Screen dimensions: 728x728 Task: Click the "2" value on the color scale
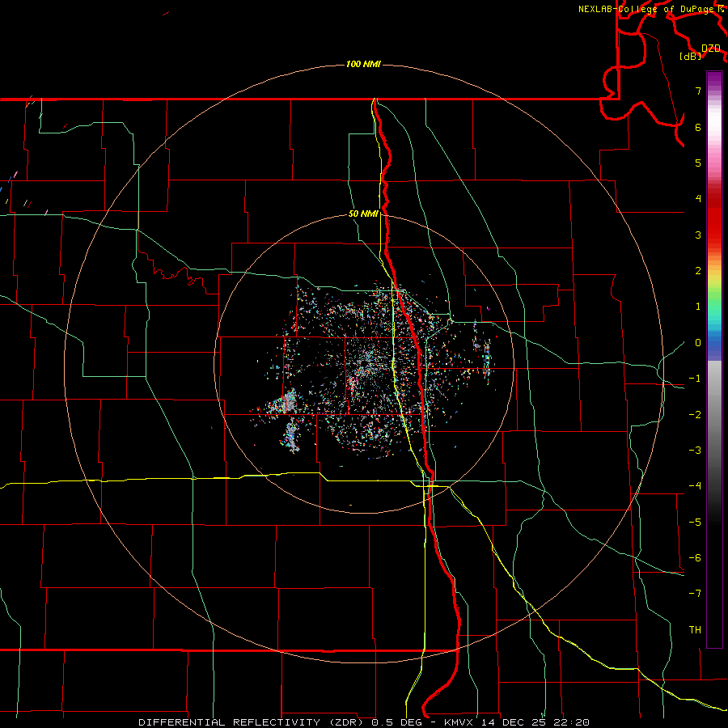[x=698, y=271]
